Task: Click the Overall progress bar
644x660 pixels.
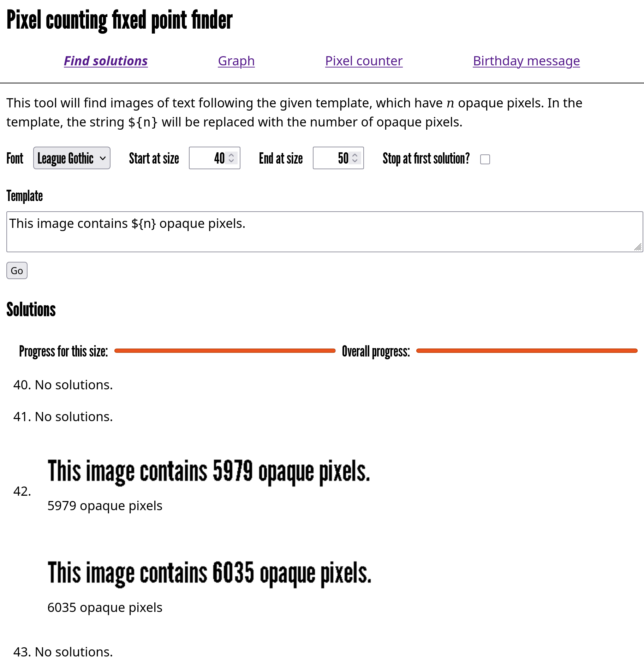Action: (527, 351)
